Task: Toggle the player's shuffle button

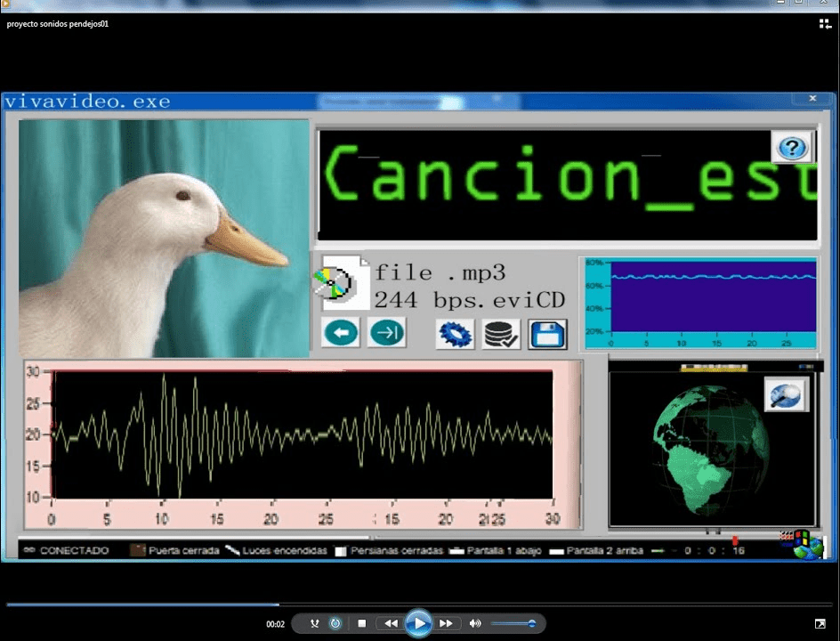Action: pos(314,623)
